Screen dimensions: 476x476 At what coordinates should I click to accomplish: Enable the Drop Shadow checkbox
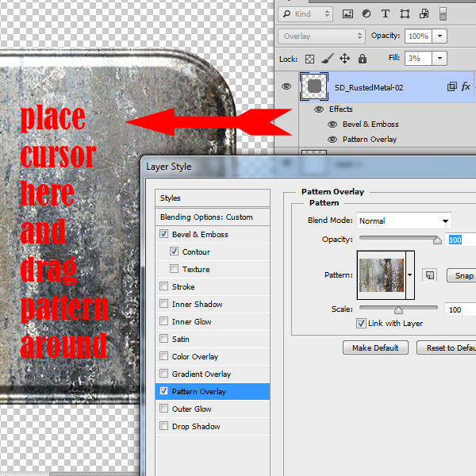click(163, 426)
